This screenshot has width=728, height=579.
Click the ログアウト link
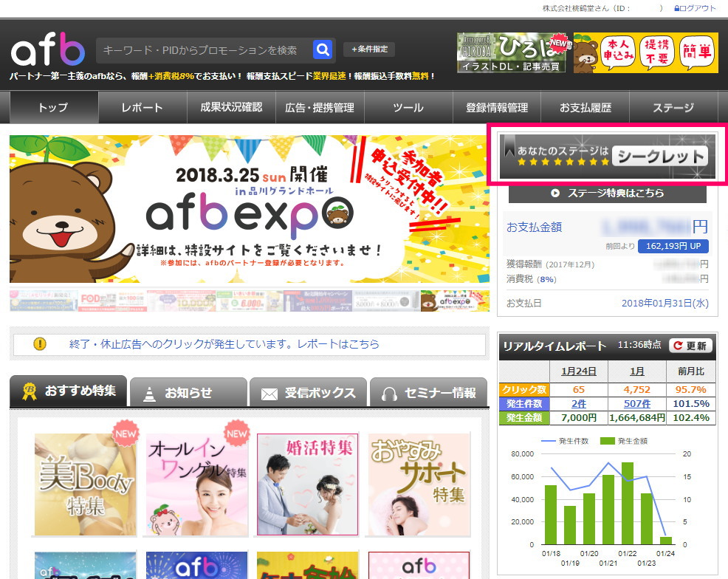pos(698,8)
